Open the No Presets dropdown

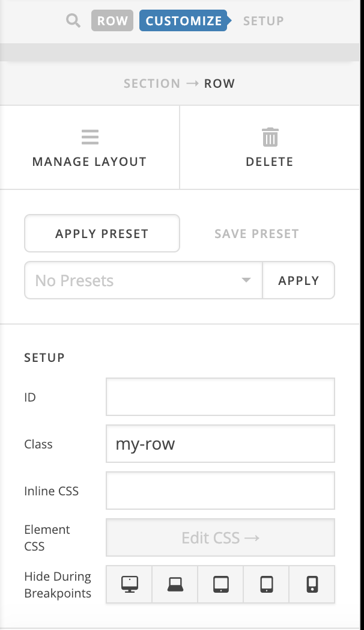pos(144,280)
